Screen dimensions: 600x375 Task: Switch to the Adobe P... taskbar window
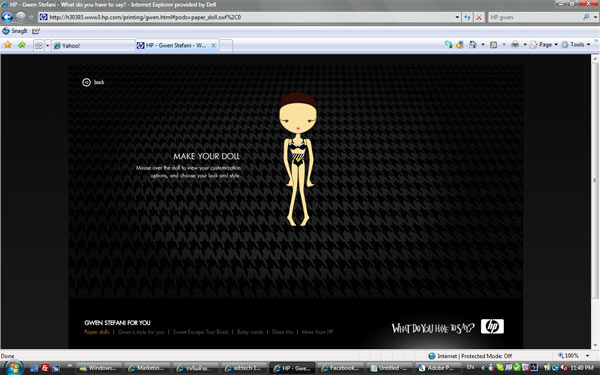437,368
